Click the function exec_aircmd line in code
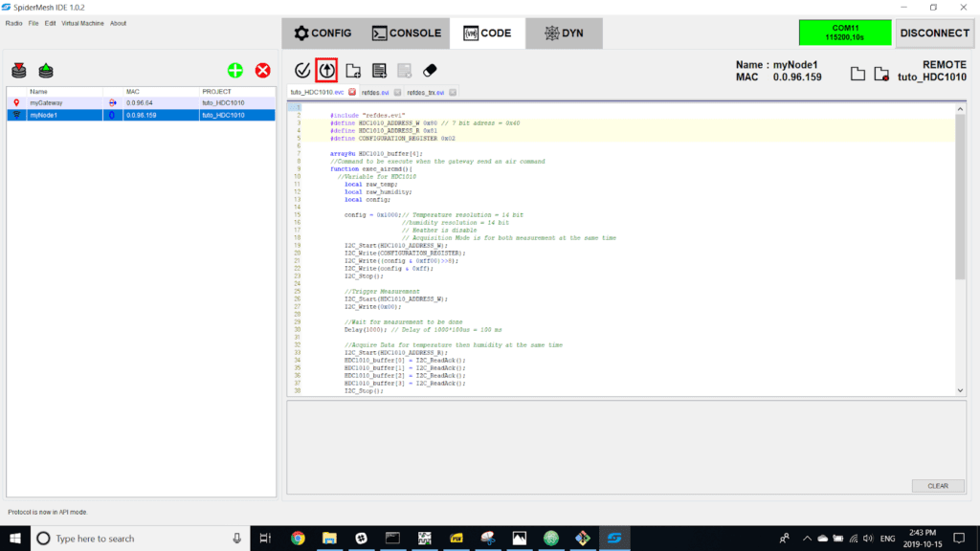Viewport: 980px width, 551px height. tap(371, 168)
